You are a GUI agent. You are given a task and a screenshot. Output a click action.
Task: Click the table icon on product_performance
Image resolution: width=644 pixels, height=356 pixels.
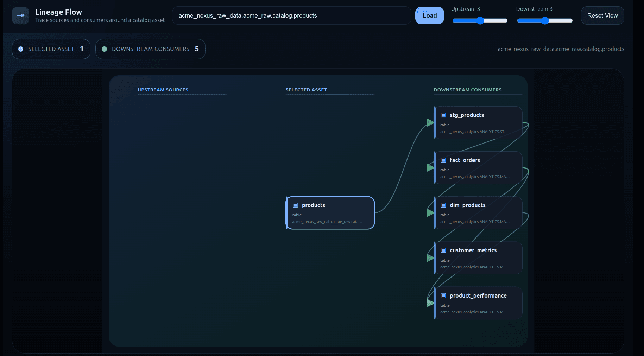(x=443, y=295)
